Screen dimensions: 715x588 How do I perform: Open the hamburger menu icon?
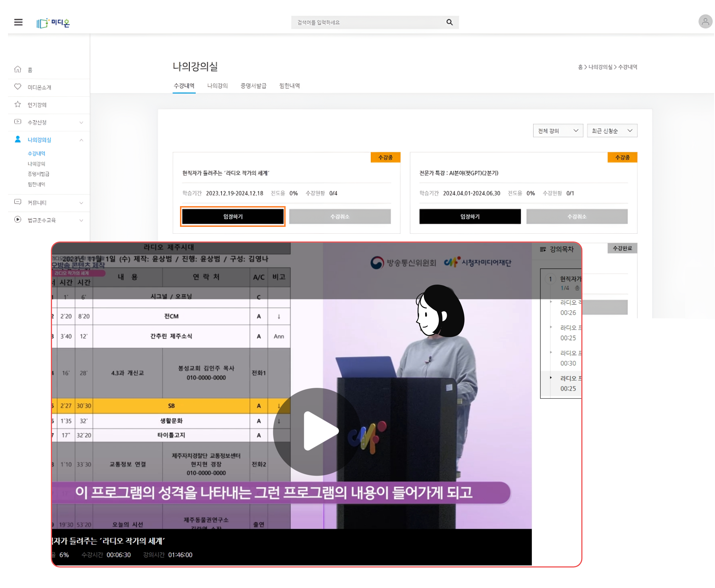pos(18,22)
